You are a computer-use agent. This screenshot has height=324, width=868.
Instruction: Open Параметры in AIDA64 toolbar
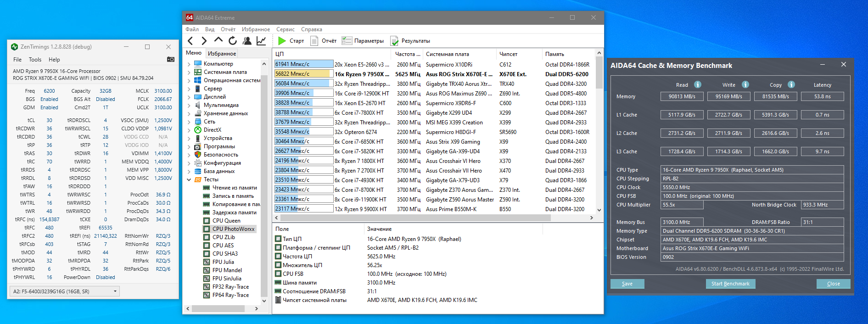click(x=363, y=41)
